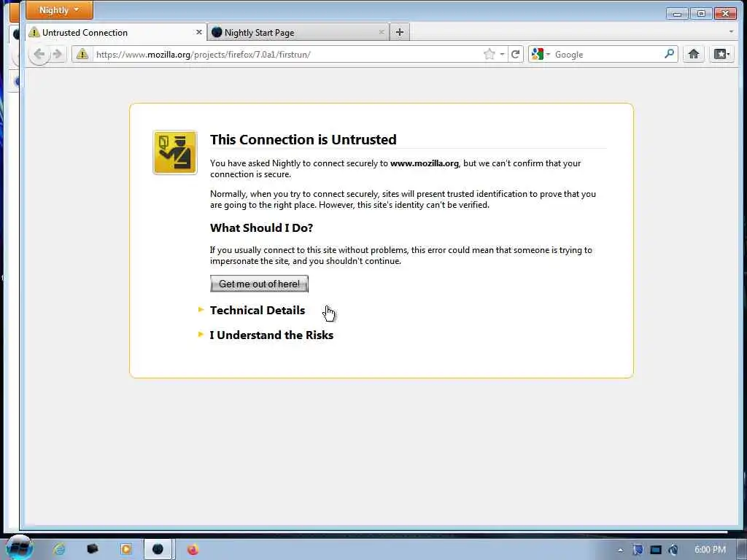Go to the Home page
Image resolution: width=747 pixels, height=560 pixels.
694,54
